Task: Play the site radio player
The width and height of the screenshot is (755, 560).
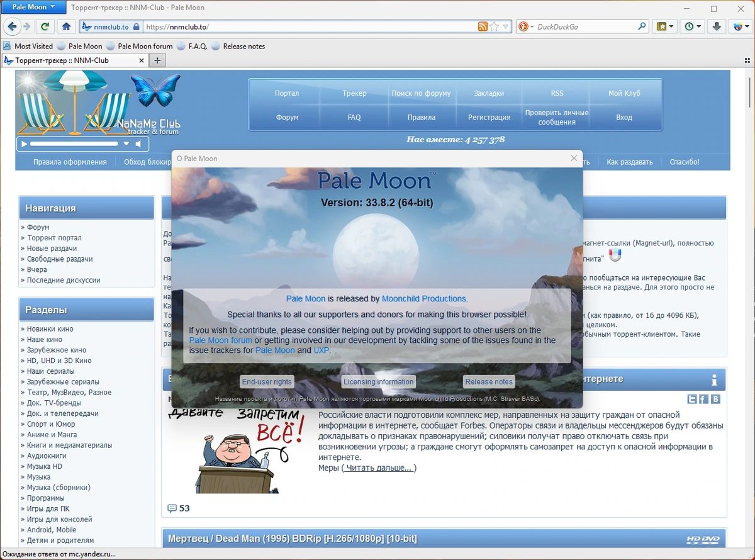Action: click(24, 144)
